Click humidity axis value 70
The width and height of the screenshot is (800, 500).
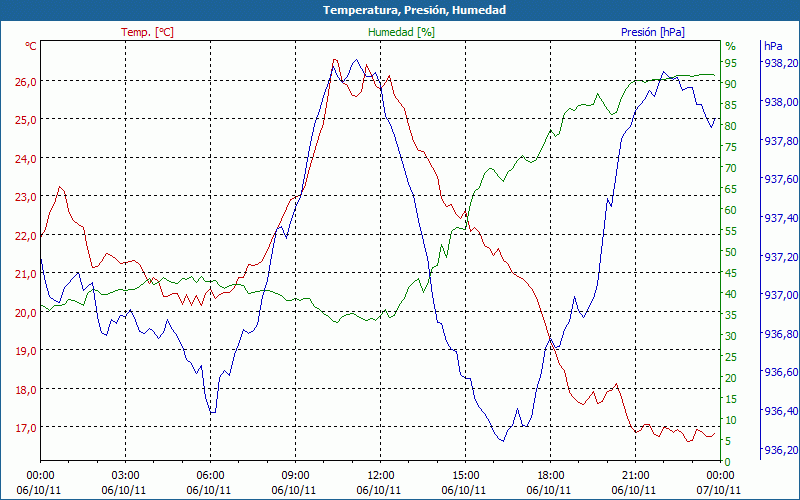pyautogui.click(x=731, y=168)
